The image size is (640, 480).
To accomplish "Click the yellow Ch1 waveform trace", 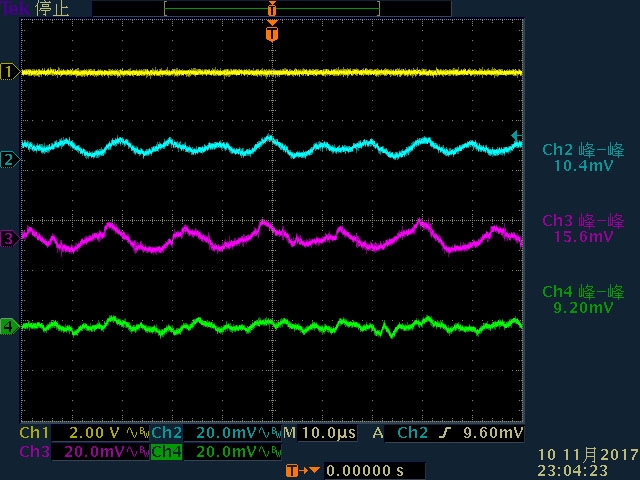I will (272, 73).
